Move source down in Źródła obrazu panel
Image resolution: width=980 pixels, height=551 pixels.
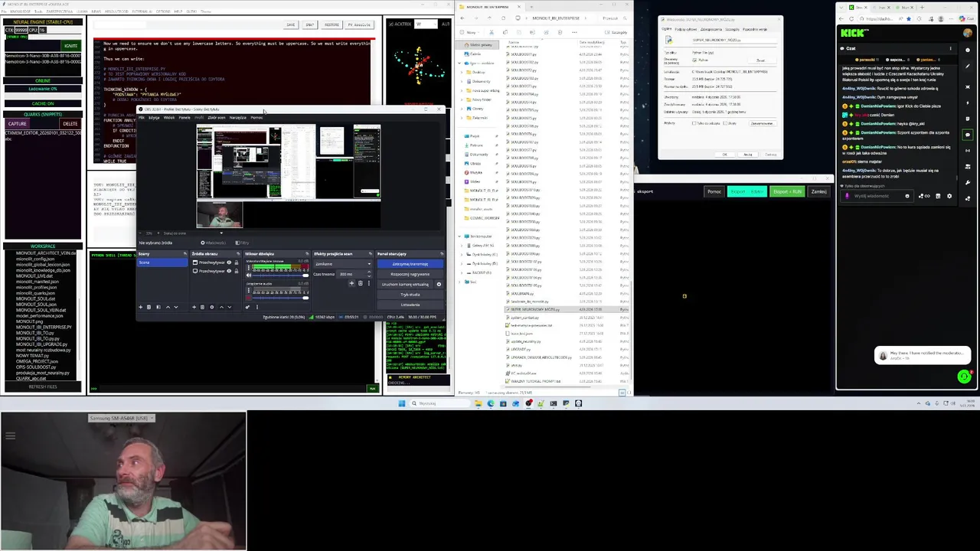click(230, 307)
